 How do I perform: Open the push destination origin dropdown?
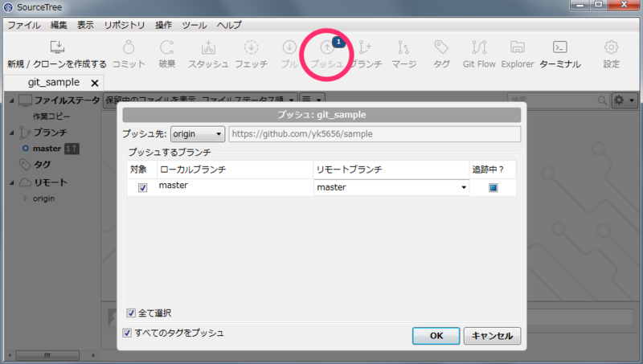pos(198,134)
